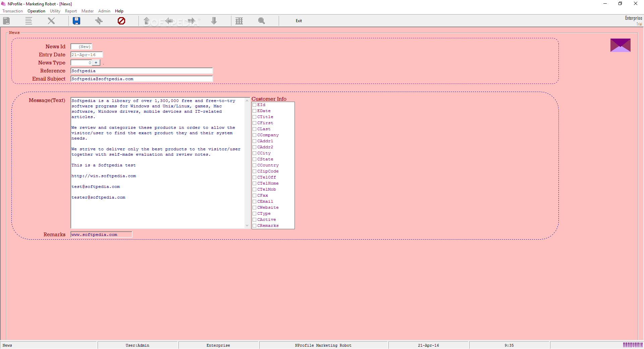The width and height of the screenshot is (644, 349).
Task: Check the EId customer info box
Action: [255, 105]
